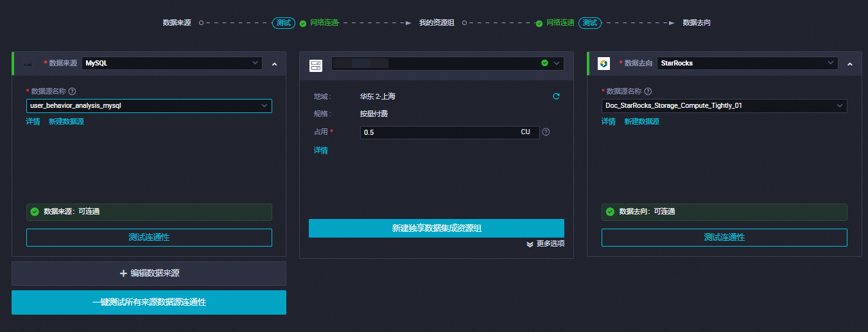Click 我的资源组 label in the flow header
Viewport: 868px width, 332px height.
pos(437,22)
